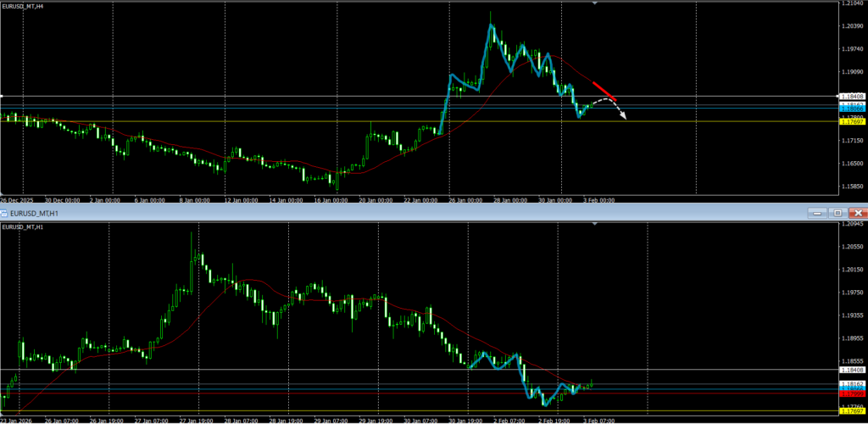Click the 23 Jan 2026 label on H1 time axis

pos(15,420)
